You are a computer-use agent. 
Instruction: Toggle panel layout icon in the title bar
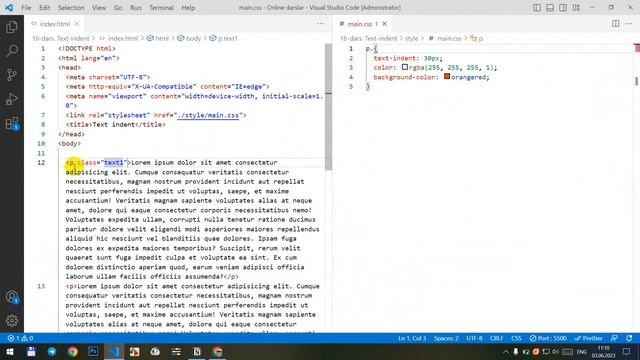(550, 8)
